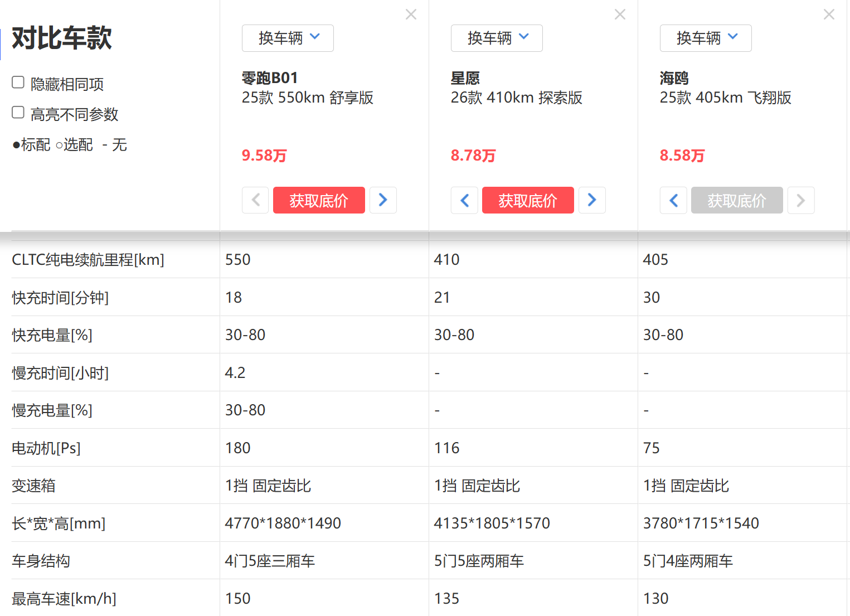Click greyed right arrow under 海鸥
The height and width of the screenshot is (616, 850).
[801, 200]
